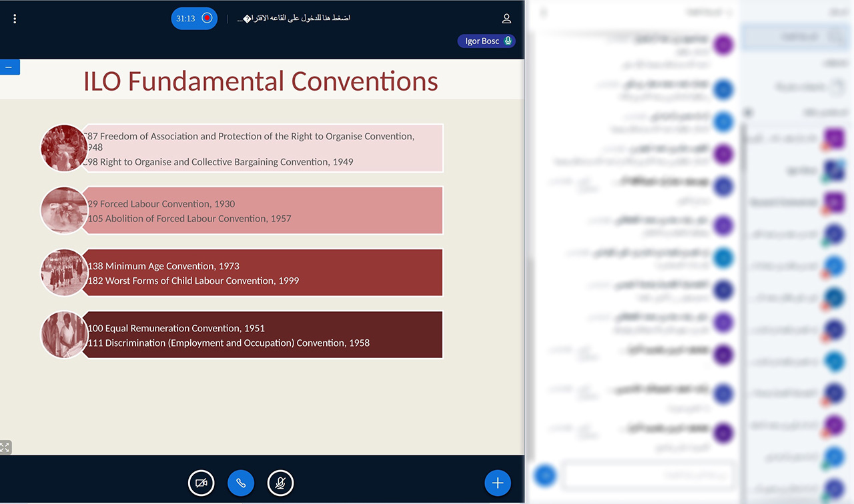The image size is (854, 504).
Task: Click the user list scrollbar
Action: [743, 147]
